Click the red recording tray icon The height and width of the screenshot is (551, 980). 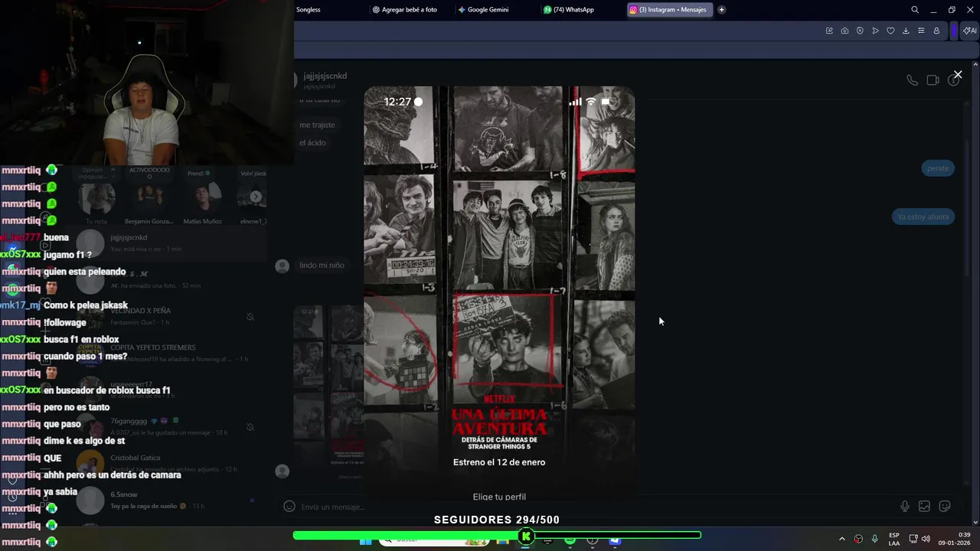(x=858, y=539)
